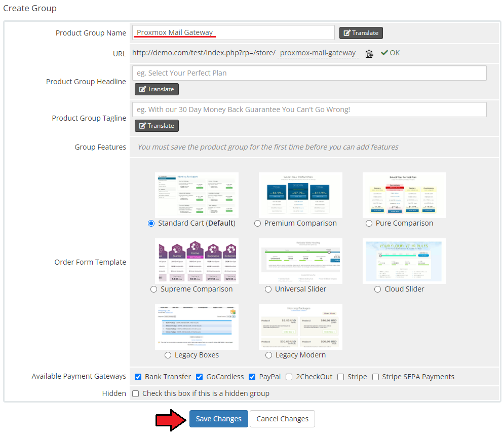Click the Group Features notice text
This screenshot has width=504, height=435.
268,147
